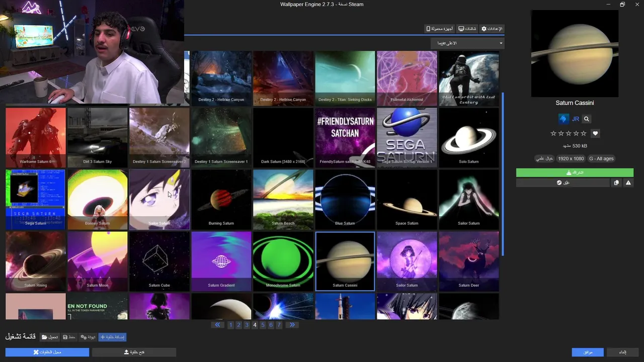Click the playlist Load folder button
The height and width of the screenshot is (362, 644).
tap(50, 337)
